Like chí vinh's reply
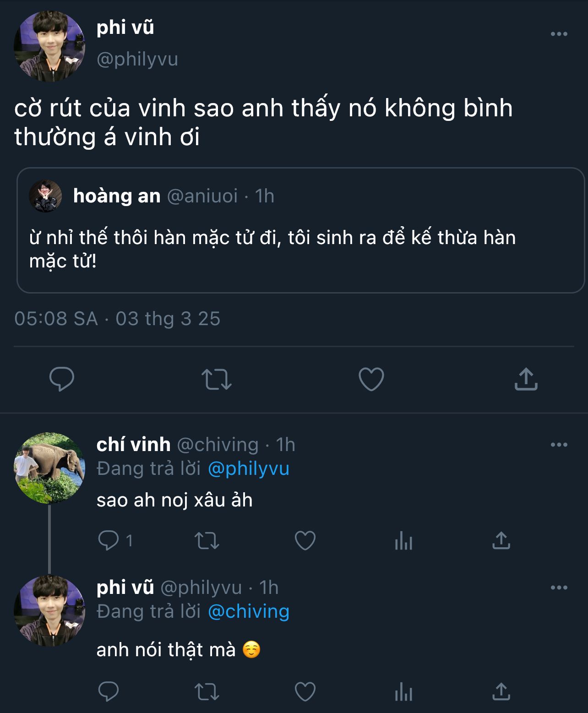This screenshot has height=713, width=588. click(305, 541)
